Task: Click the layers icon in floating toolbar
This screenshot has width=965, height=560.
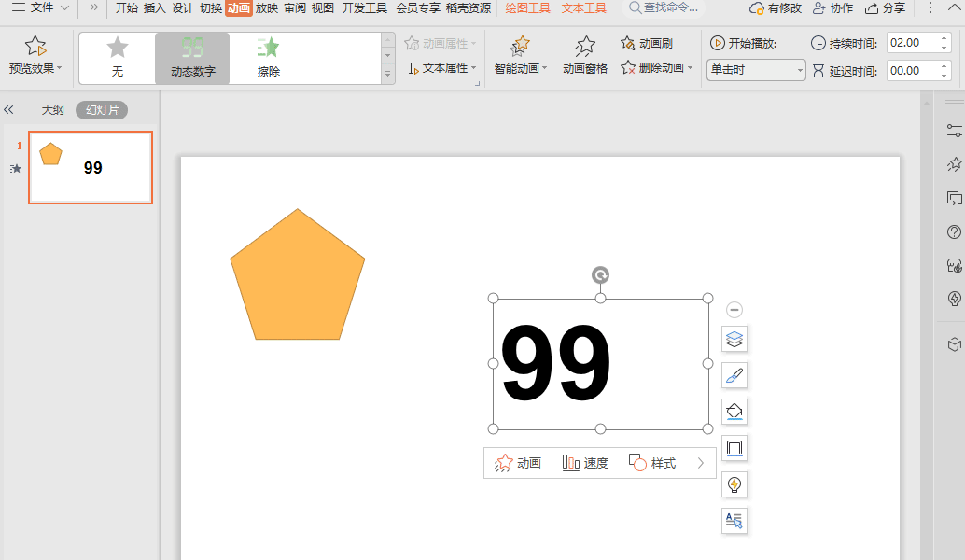Action: point(734,339)
